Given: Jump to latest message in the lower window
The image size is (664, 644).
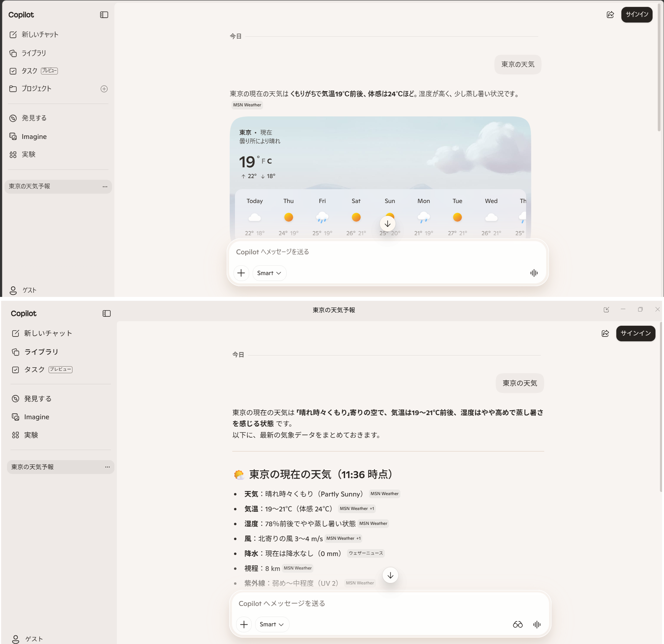Looking at the screenshot, I should [390, 576].
